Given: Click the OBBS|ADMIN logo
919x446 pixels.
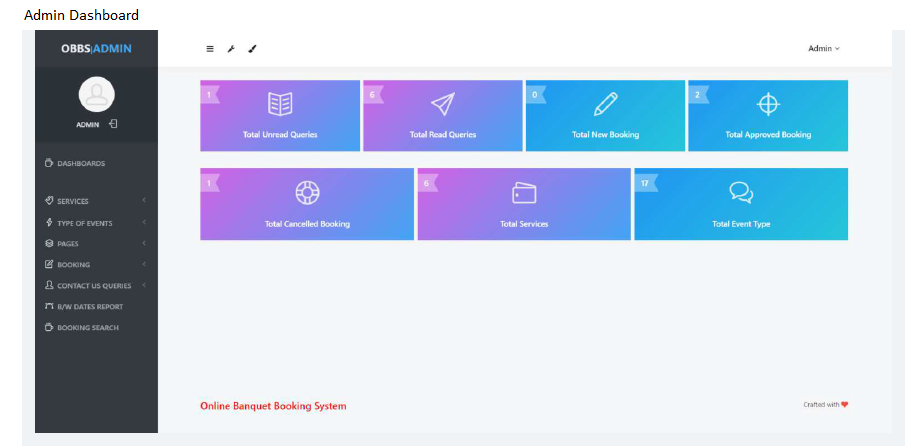Looking at the screenshot, I should pos(96,49).
